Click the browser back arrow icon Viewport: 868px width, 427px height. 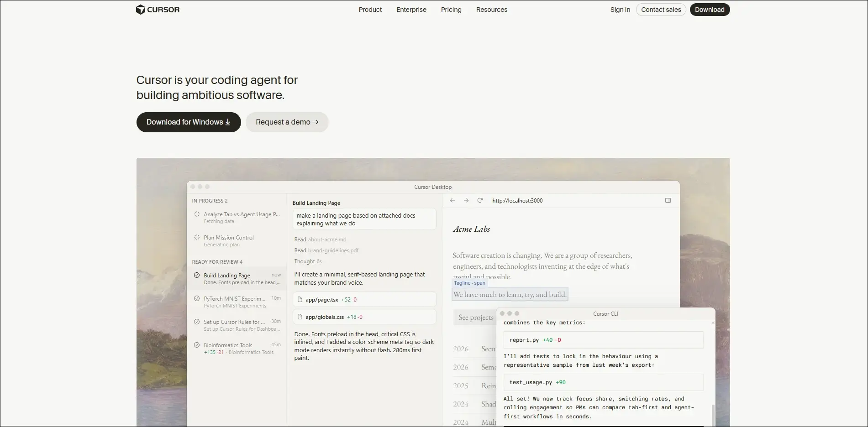(x=452, y=200)
